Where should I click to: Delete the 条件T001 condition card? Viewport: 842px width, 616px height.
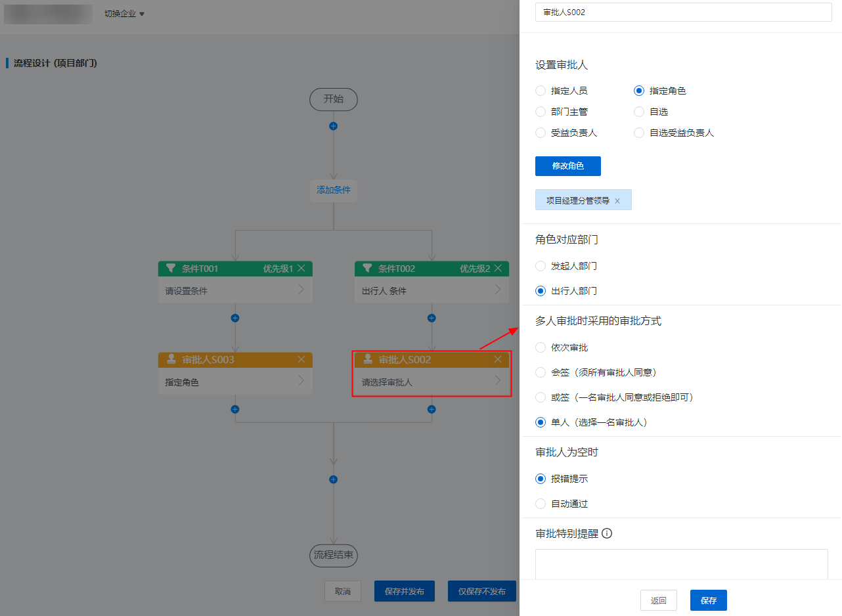click(301, 268)
